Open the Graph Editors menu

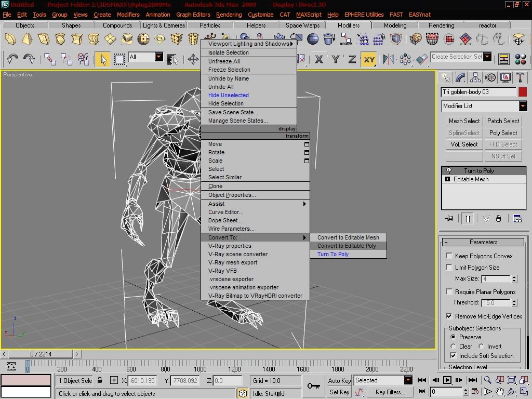point(193,15)
